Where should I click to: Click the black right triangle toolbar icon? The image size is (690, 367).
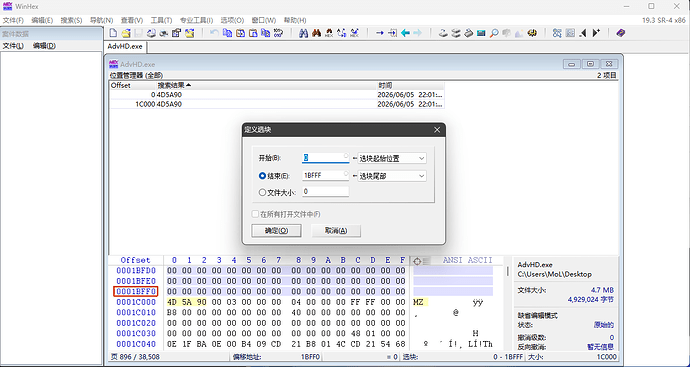[596, 33]
